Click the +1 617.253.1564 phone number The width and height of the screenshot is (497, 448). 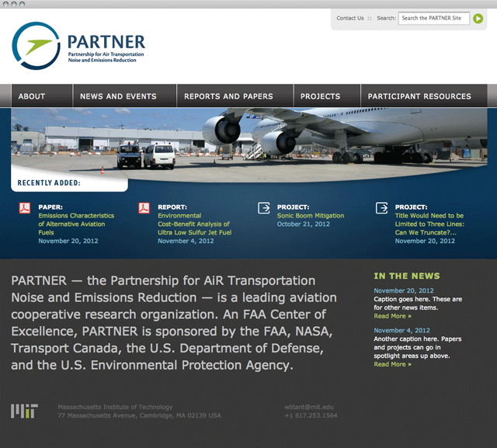coord(311,415)
